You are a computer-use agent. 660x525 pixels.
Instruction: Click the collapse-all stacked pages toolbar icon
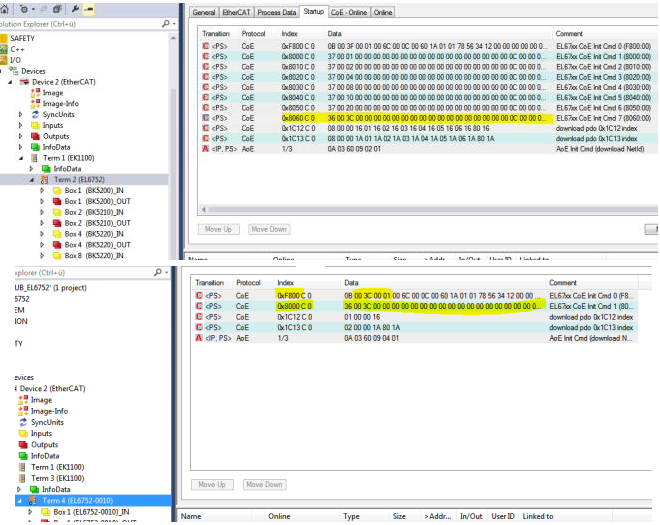(58, 8)
